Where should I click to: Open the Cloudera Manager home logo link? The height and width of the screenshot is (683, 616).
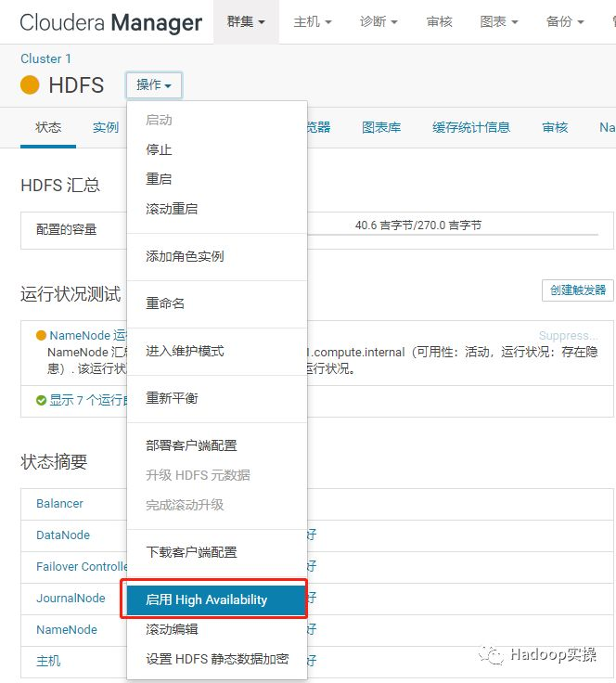pyautogui.click(x=111, y=22)
